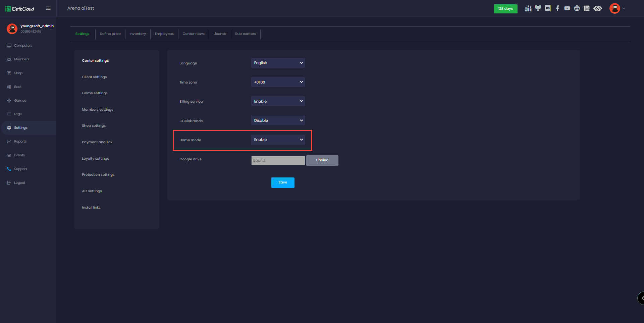
Task: Click the Google drive Bound input field
Action: tap(278, 160)
